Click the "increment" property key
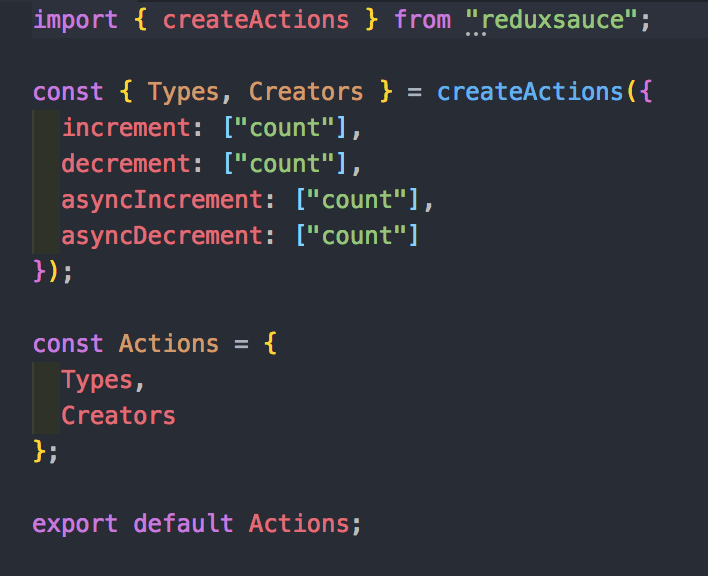The image size is (708, 576). 117,128
